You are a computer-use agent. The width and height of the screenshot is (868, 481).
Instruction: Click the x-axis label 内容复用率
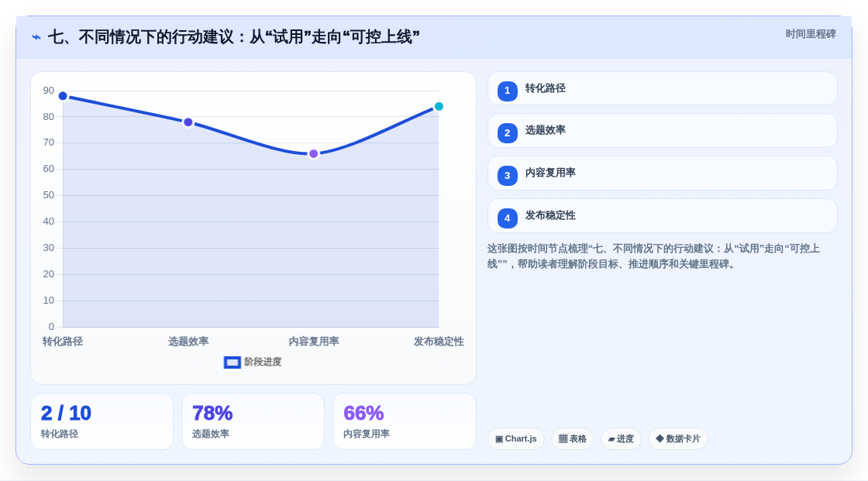[313, 342]
